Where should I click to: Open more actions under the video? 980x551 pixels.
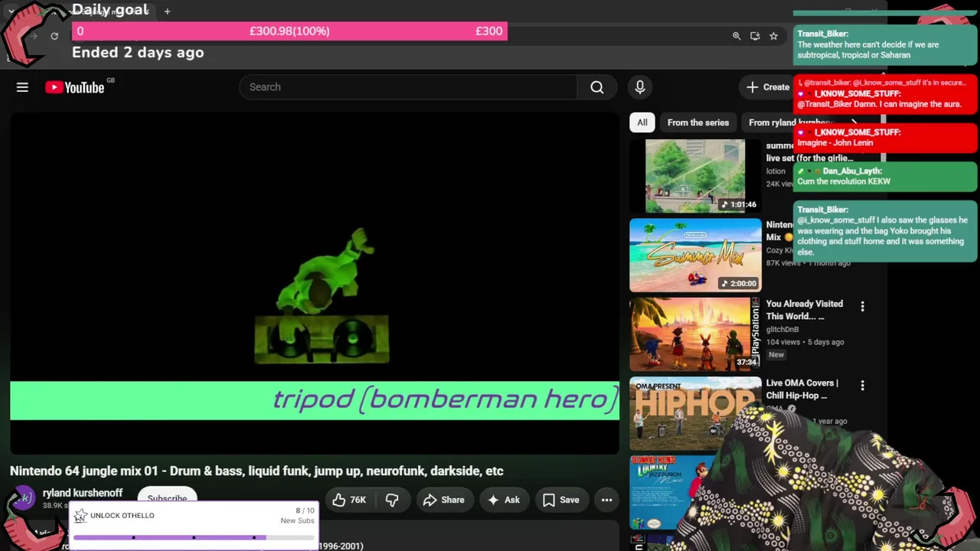tap(606, 500)
